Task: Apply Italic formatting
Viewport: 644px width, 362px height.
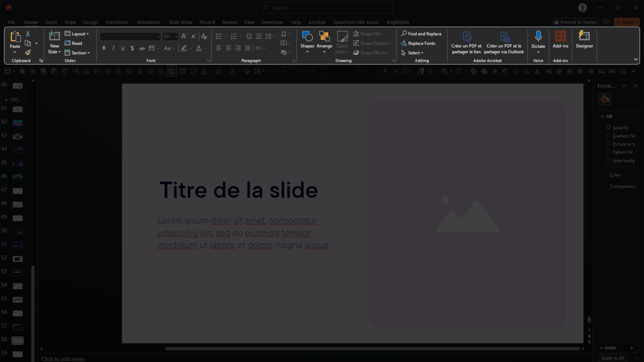Action: point(113,48)
